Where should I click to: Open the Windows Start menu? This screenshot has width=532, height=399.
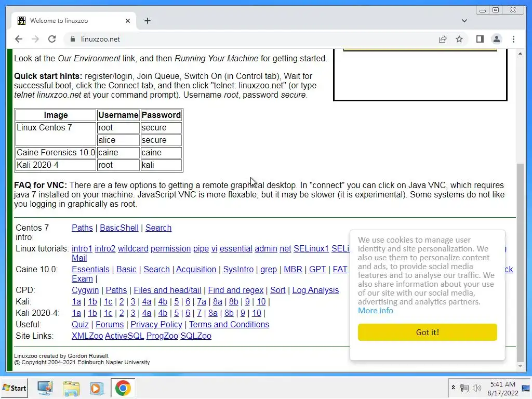click(x=14, y=388)
